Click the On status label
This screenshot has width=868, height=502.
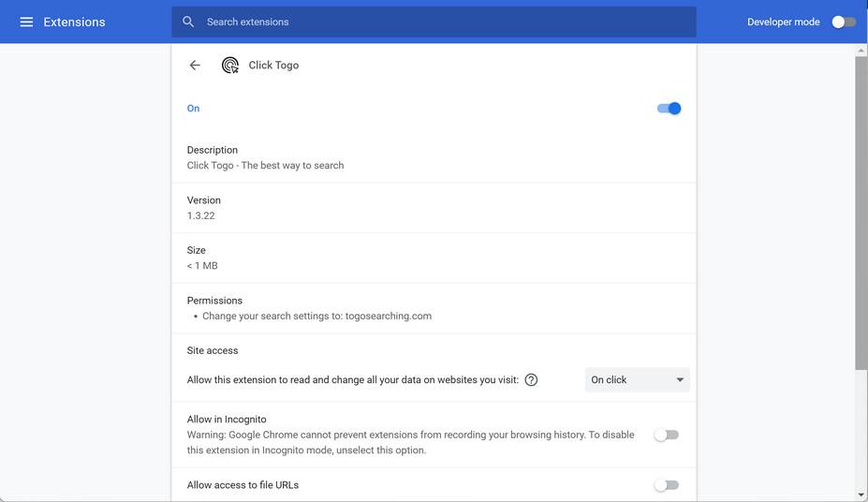(x=193, y=109)
